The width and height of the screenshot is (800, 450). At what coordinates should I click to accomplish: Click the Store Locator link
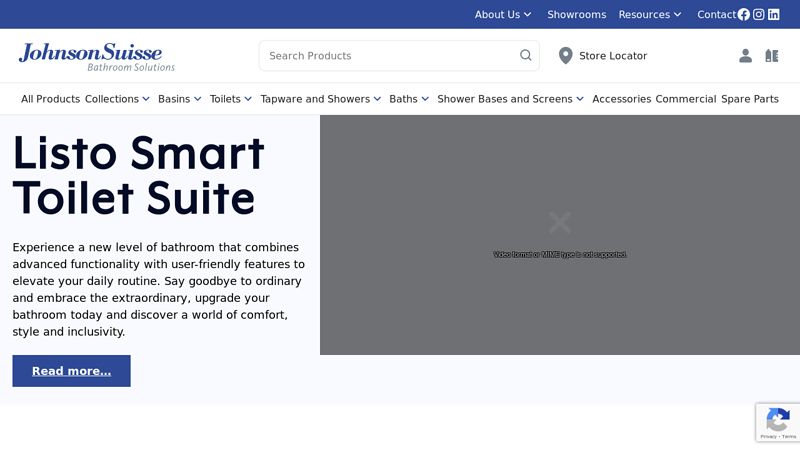(613, 56)
